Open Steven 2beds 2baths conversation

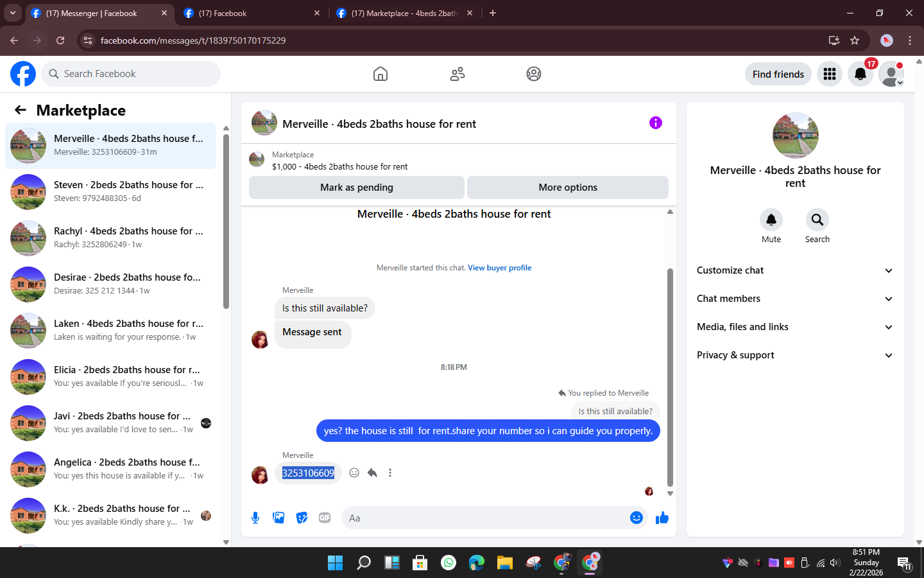[111, 191]
